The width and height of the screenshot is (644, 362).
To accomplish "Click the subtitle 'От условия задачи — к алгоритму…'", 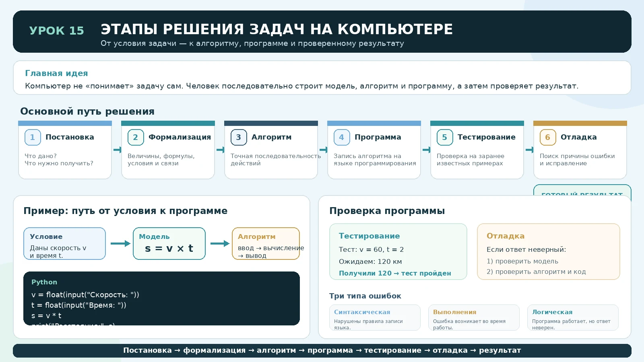I will point(252,43).
